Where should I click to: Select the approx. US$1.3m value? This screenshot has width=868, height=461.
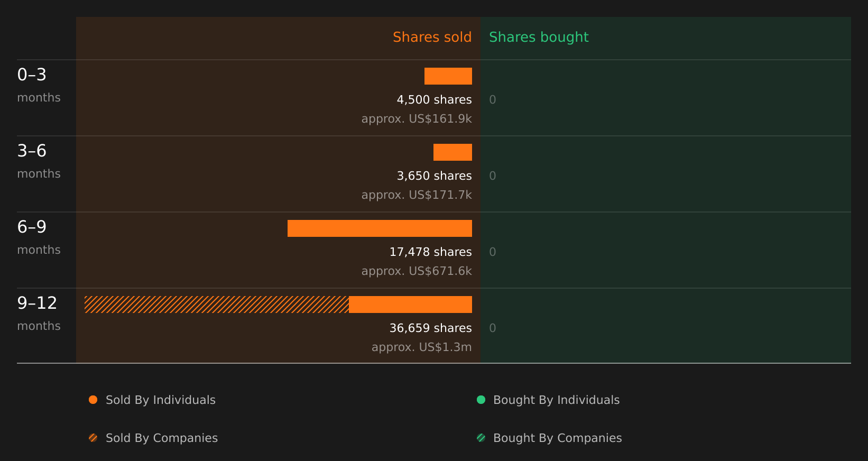pyautogui.click(x=421, y=347)
